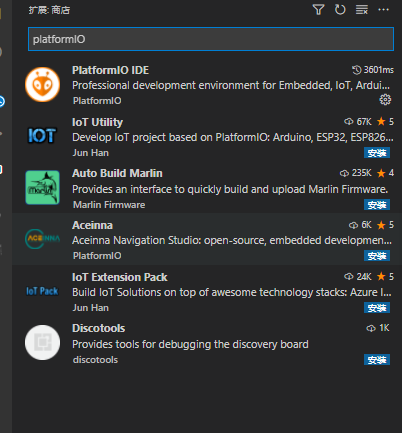
Task: Refresh the extensions list
Action: pyautogui.click(x=340, y=10)
